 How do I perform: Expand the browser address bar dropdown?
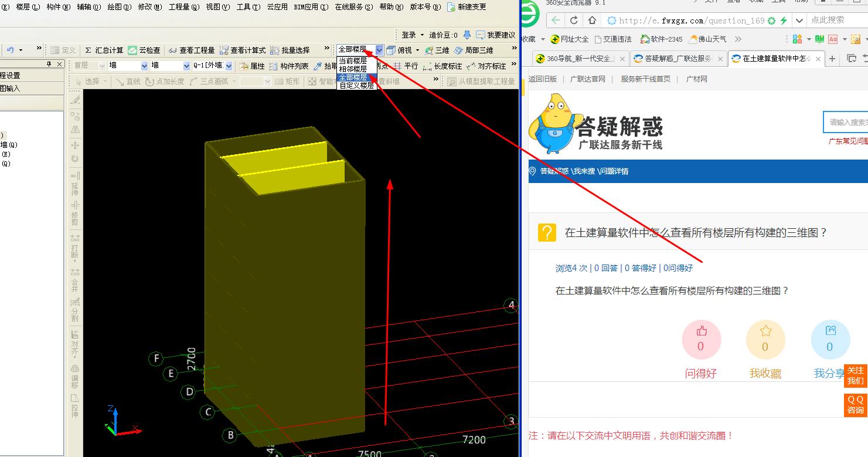[x=799, y=21]
